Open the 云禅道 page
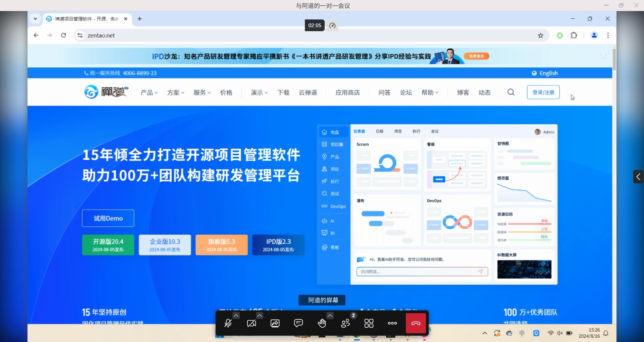The width and height of the screenshot is (644, 342). click(x=308, y=93)
